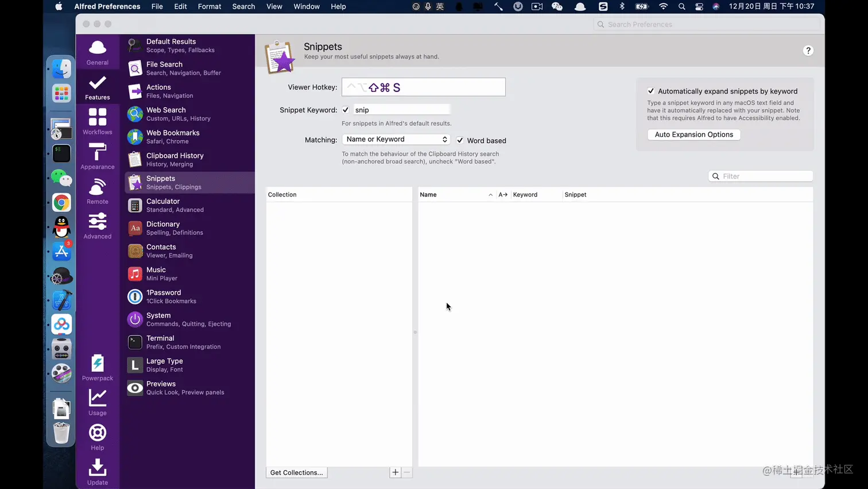Open the Help section icon
Viewport: 868px width, 489px height.
(98, 437)
